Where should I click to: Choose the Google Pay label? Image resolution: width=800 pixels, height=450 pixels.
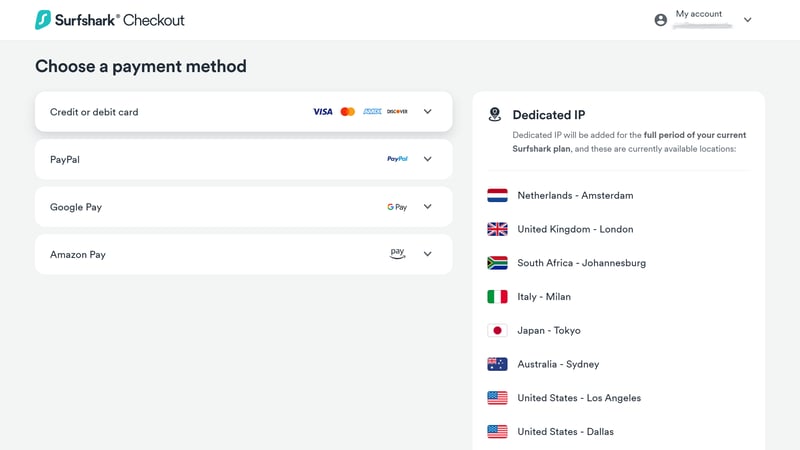pos(76,207)
